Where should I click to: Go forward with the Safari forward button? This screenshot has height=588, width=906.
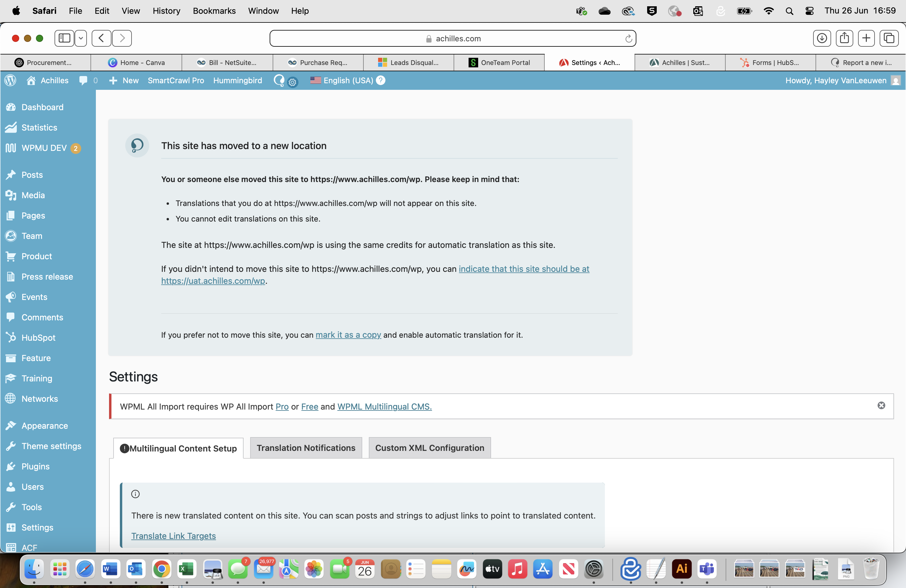(122, 38)
